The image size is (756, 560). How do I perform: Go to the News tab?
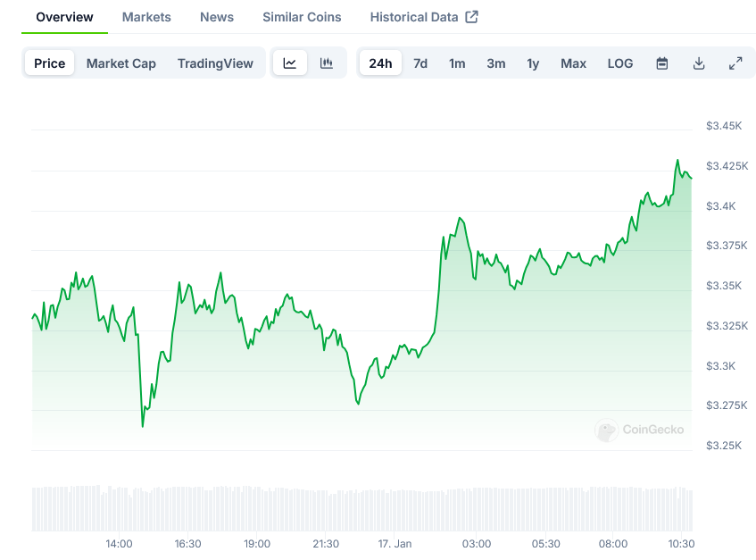(x=217, y=17)
